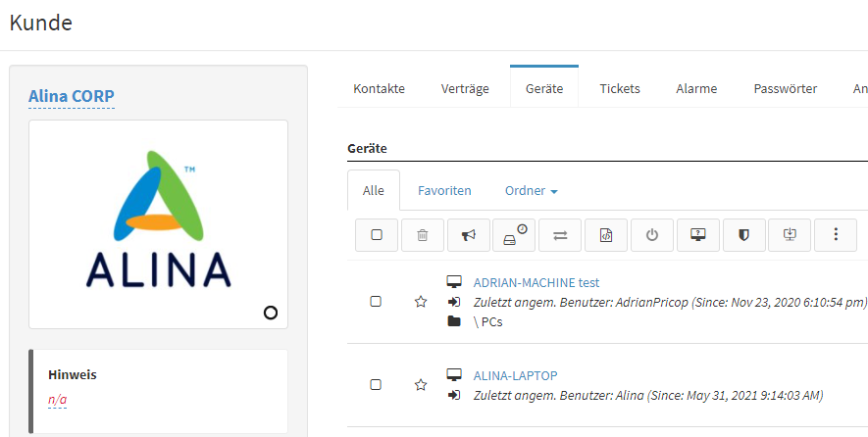Select the Alle devices sub-tab
The height and width of the screenshot is (437, 868).
coord(374,191)
